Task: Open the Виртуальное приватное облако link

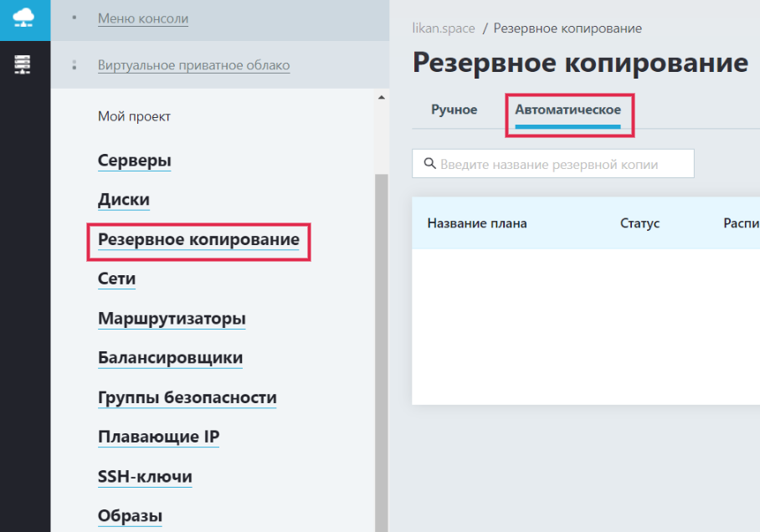Action: pyautogui.click(x=194, y=65)
